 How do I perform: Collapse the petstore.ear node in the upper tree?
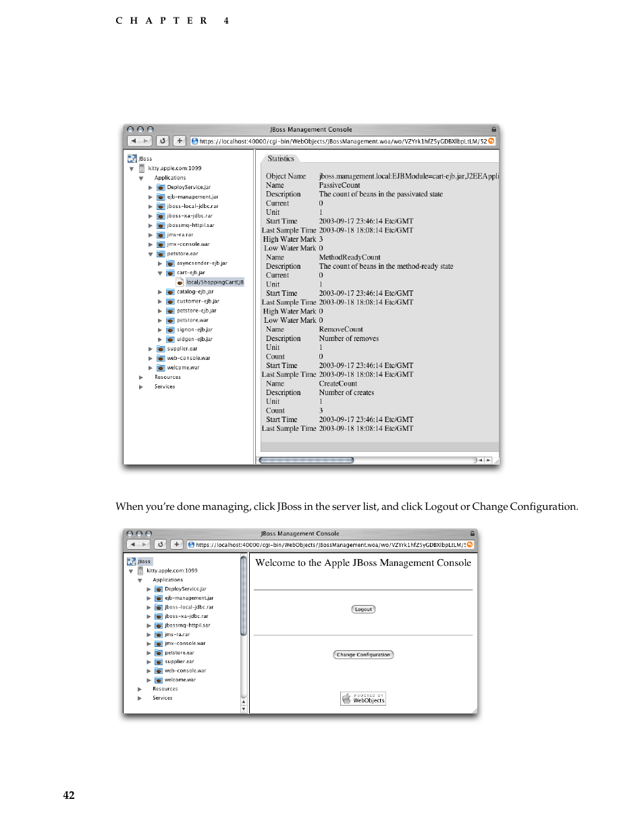[x=151, y=254]
